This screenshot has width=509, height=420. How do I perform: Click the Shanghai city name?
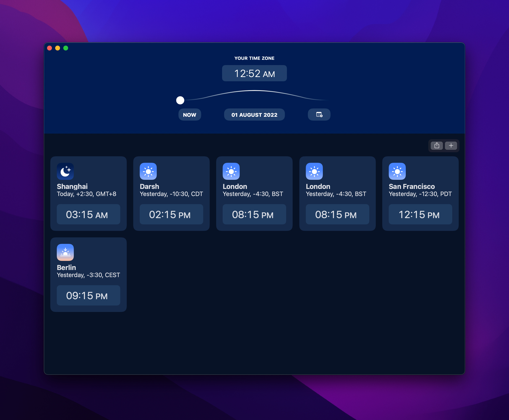pyautogui.click(x=72, y=186)
